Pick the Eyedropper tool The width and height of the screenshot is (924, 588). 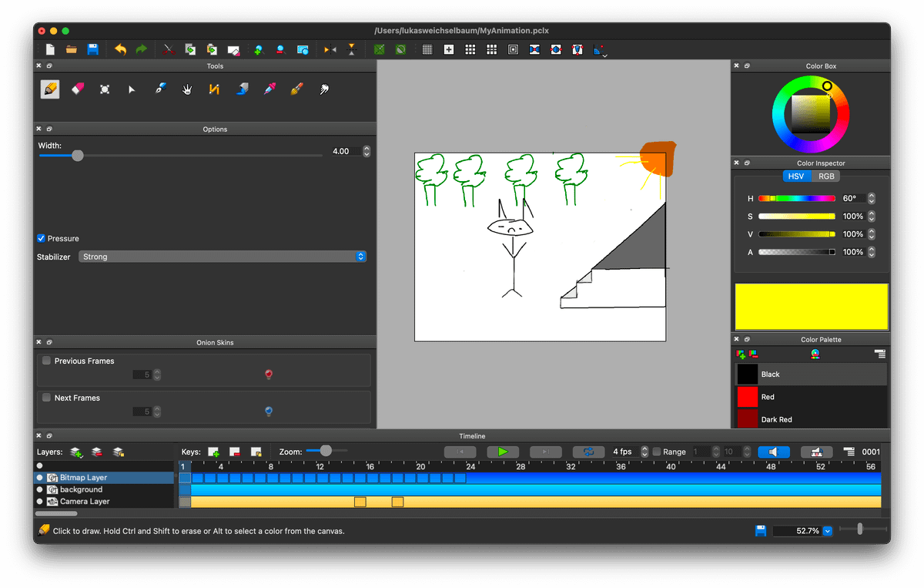pos(269,89)
